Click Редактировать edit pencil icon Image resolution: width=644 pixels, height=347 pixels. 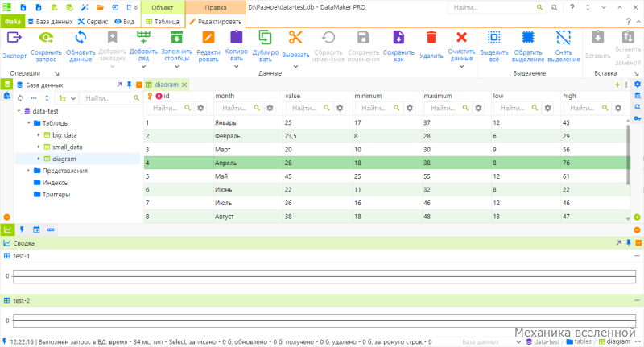click(208, 38)
